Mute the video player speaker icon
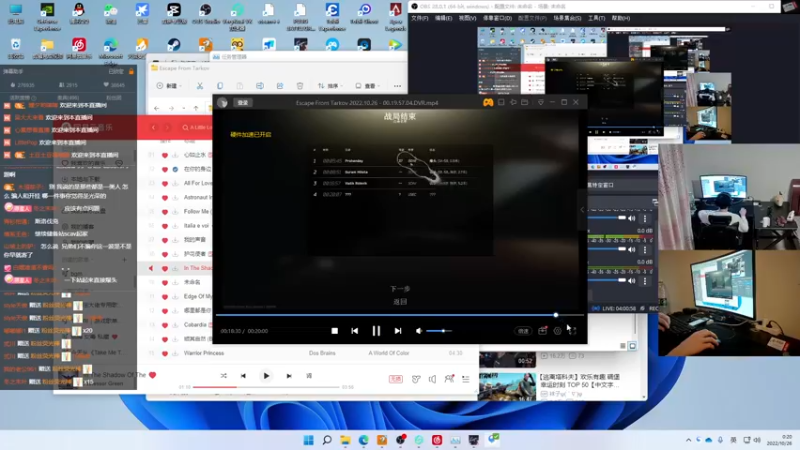Screen dimensions: 800x450 click(x=419, y=331)
